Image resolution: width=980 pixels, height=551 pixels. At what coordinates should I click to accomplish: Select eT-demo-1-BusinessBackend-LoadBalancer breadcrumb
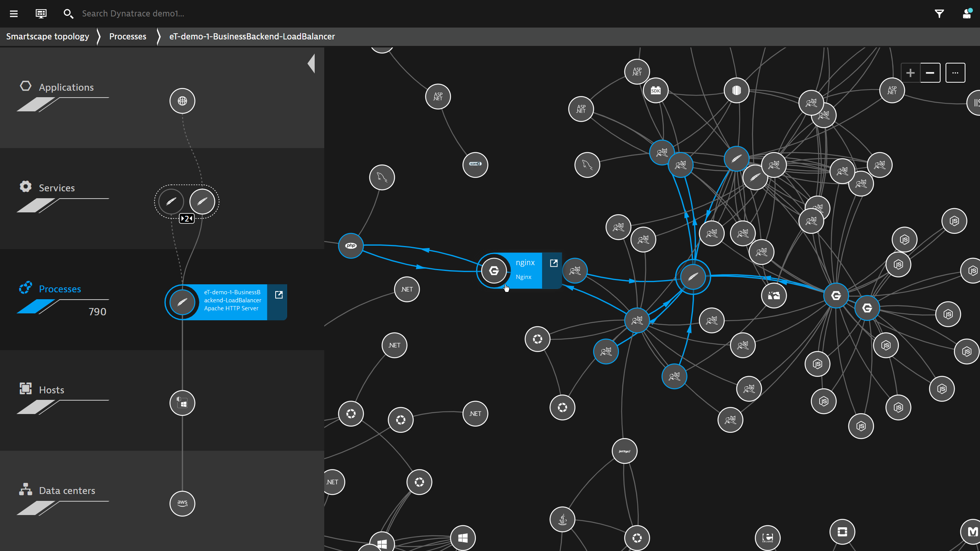pyautogui.click(x=252, y=36)
